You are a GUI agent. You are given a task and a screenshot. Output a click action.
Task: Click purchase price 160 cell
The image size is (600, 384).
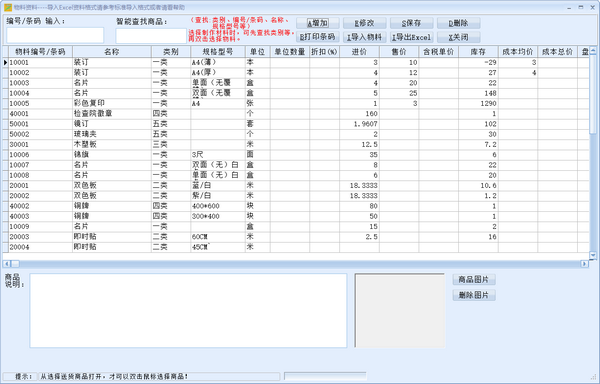pyautogui.click(x=359, y=114)
